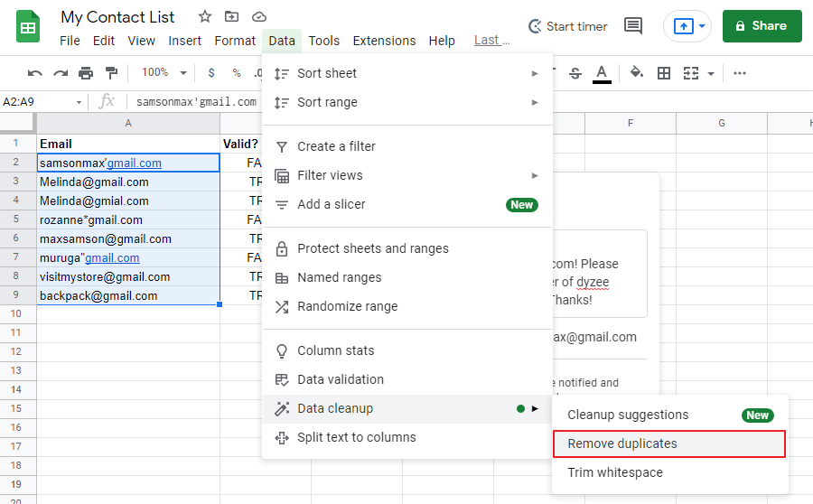Choose Create a filter
Screen dimensions: 813x504
[407, 146]
